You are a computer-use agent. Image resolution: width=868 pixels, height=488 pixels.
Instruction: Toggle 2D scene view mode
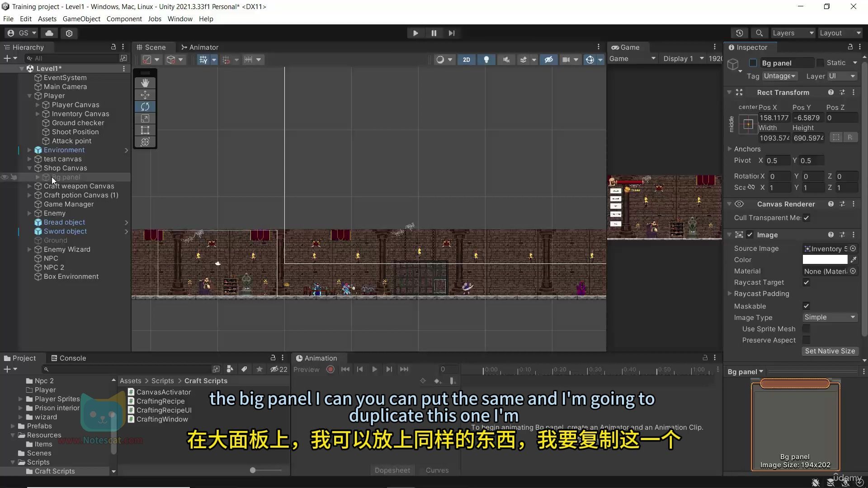[466, 60]
